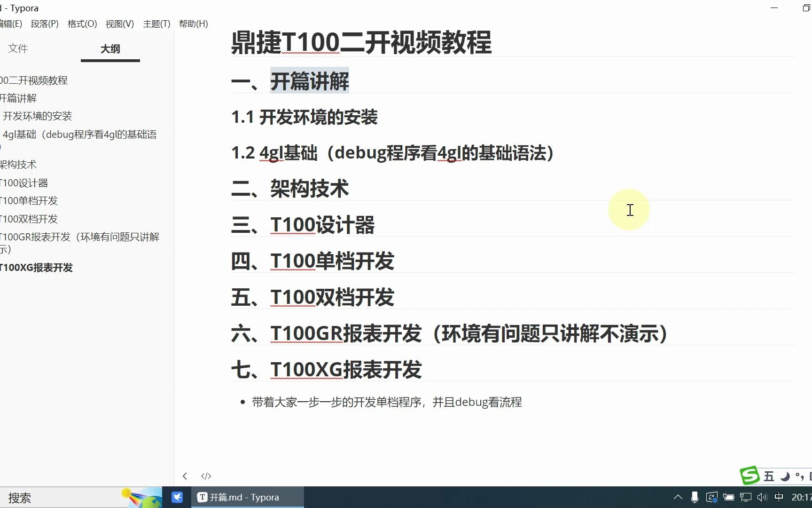Click the Wubi '五' input mode indicator
812x508 pixels.
coord(769,476)
